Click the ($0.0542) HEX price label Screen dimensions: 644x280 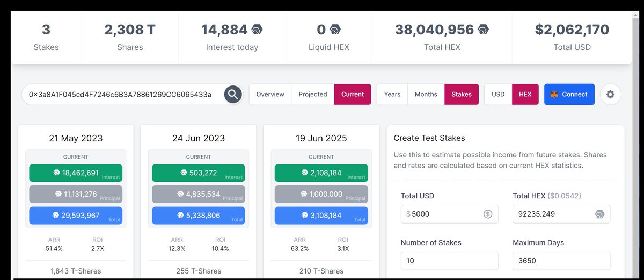pos(564,196)
